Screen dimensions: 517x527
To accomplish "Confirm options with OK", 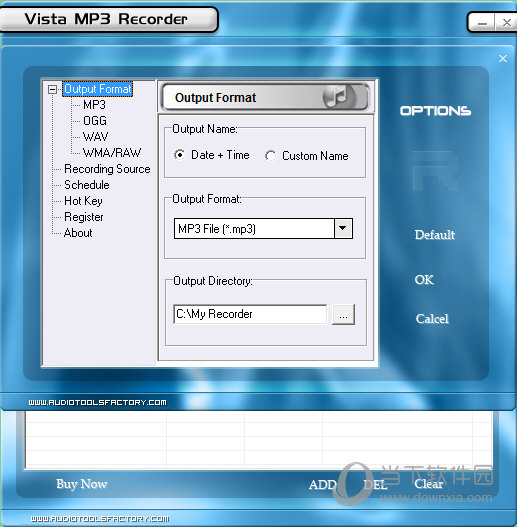I will [424, 280].
